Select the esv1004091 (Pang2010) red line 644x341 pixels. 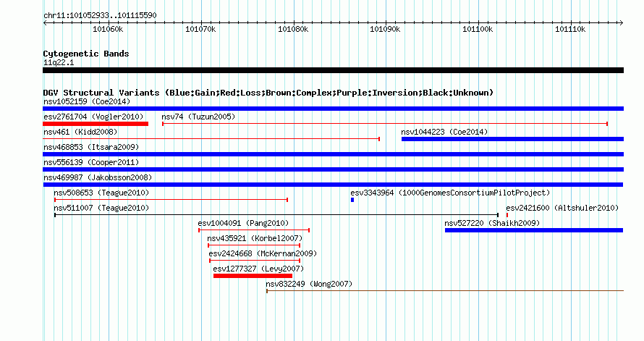pyautogui.click(x=254, y=230)
